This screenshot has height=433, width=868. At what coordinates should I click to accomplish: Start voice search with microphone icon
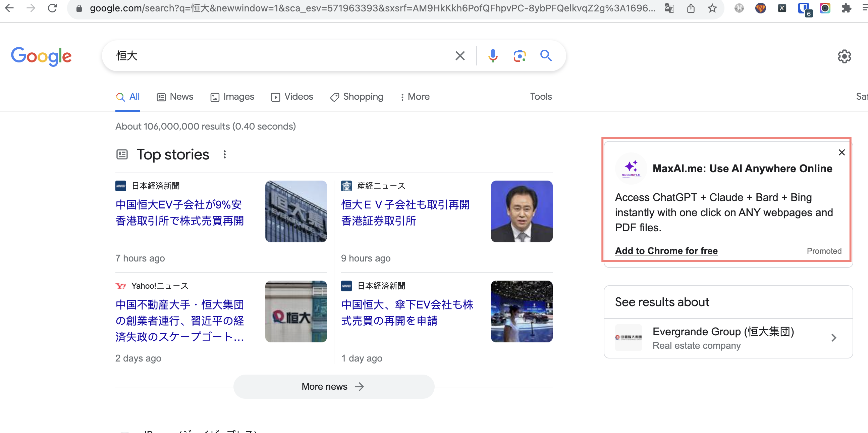(493, 56)
